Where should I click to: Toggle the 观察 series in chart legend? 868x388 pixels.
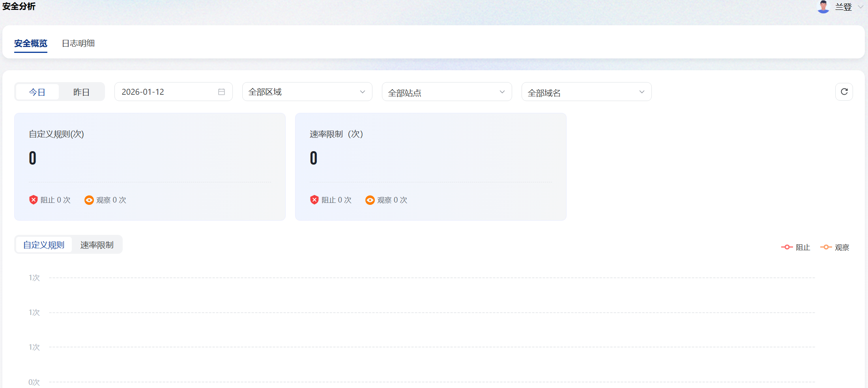pyautogui.click(x=834, y=247)
